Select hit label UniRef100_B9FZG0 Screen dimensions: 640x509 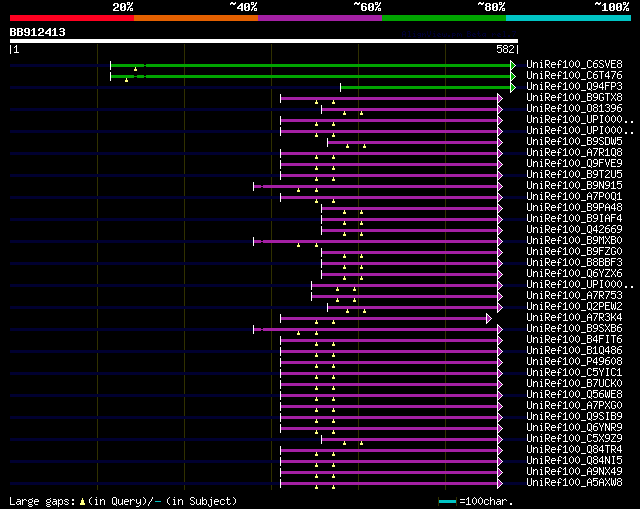(x=574, y=251)
